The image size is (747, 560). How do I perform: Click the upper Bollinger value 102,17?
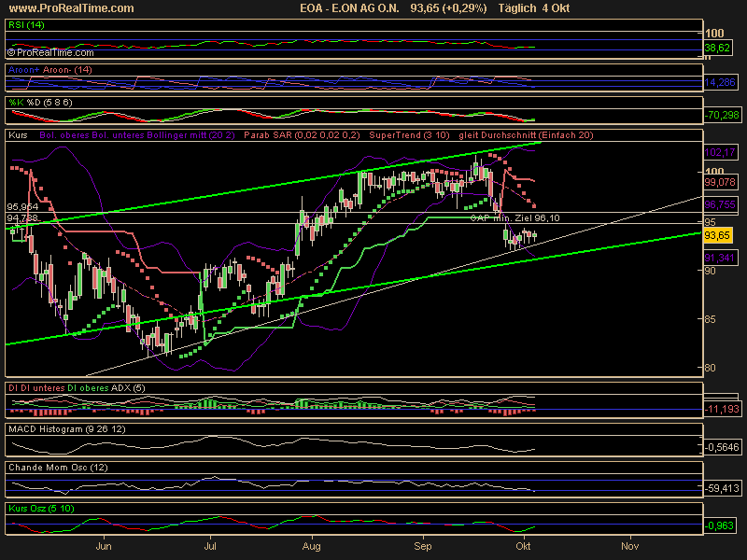(x=720, y=153)
